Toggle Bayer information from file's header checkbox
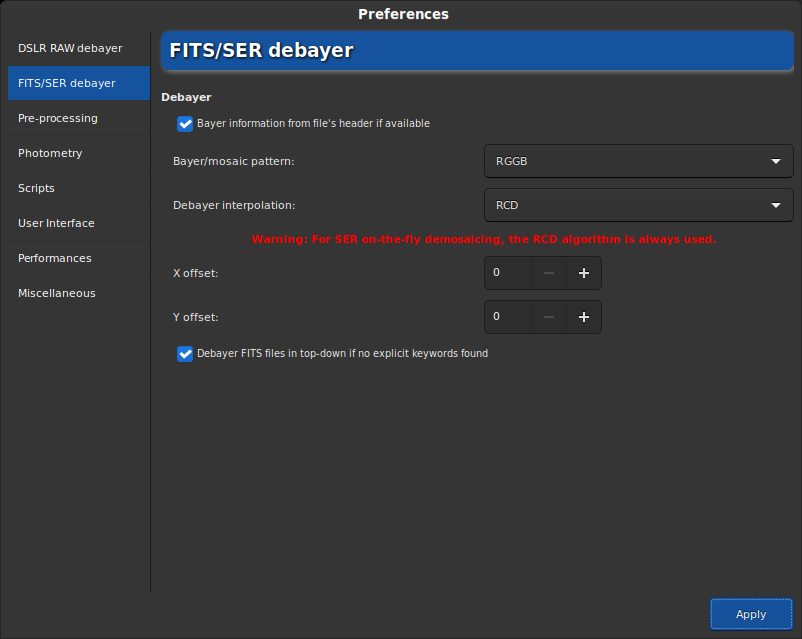Viewport: 802px width, 639px height. click(185, 124)
